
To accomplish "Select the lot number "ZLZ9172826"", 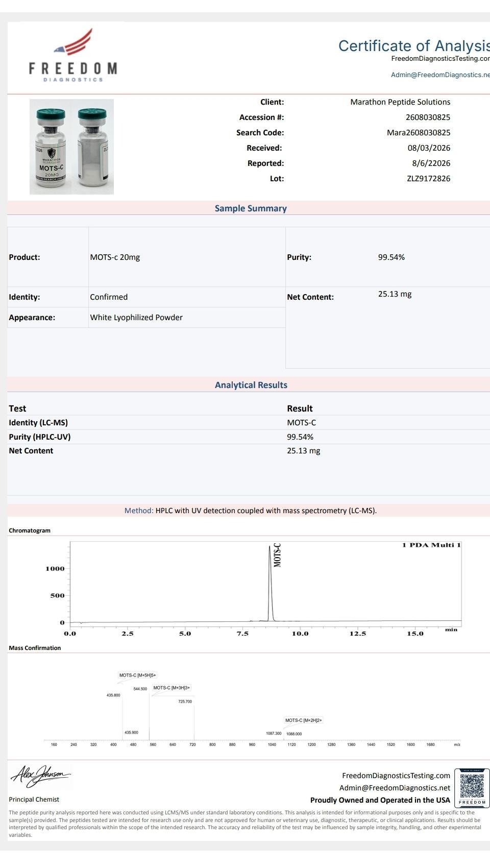I will tap(428, 179).
